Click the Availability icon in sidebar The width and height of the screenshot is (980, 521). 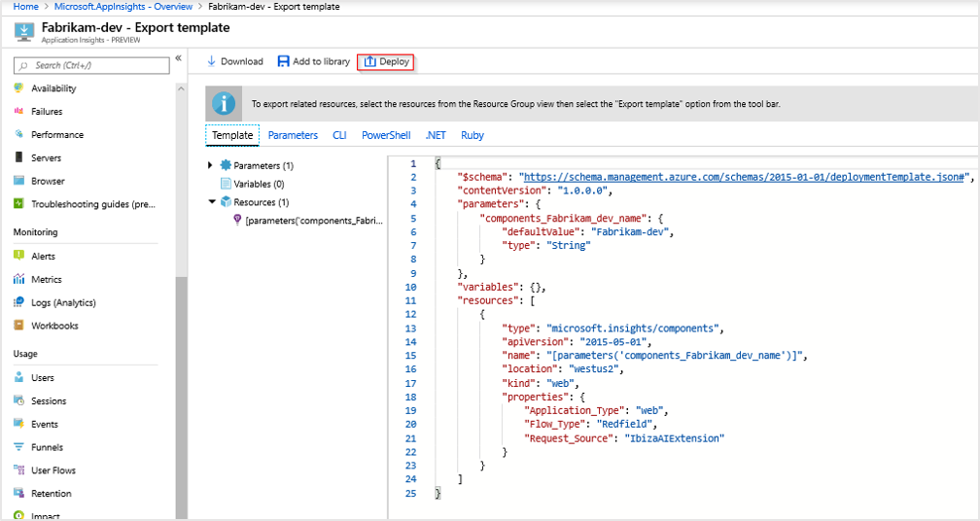click(17, 88)
